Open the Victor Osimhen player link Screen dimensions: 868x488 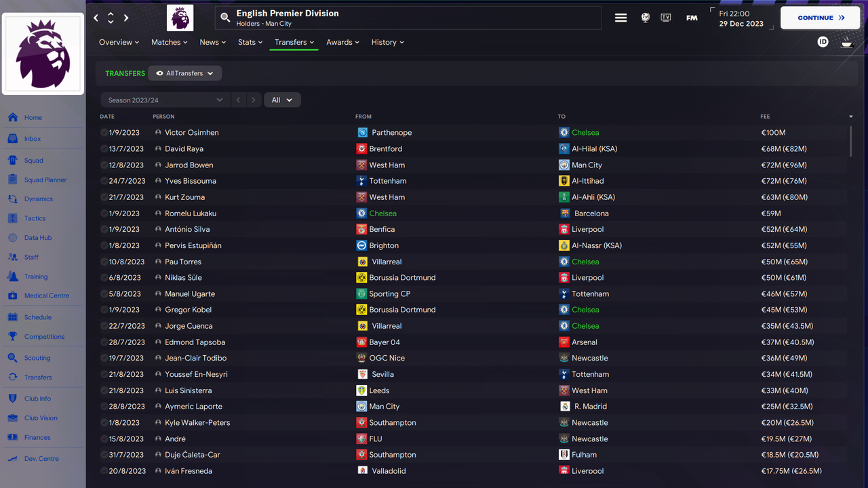(191, 133)
